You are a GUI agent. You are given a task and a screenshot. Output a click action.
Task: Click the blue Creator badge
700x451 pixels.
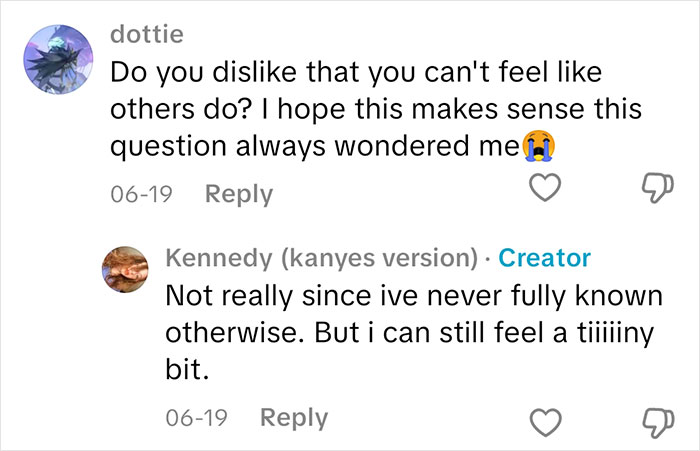pos(544,258)
